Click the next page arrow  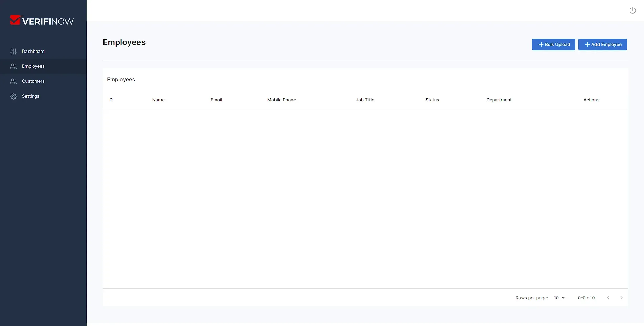tap(621, 297)
